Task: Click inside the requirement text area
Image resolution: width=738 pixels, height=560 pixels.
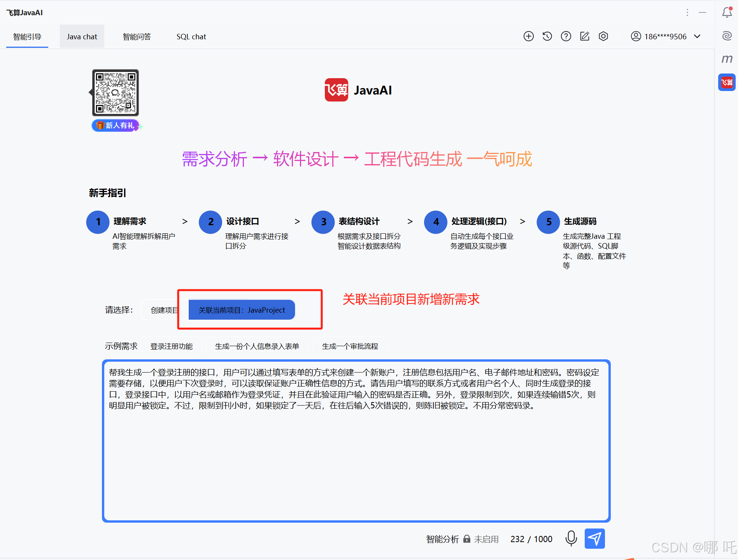Action: coord(356,441)
